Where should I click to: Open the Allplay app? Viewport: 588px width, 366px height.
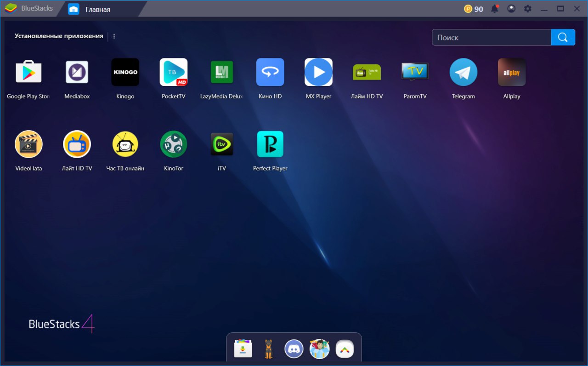coord(512,72)
